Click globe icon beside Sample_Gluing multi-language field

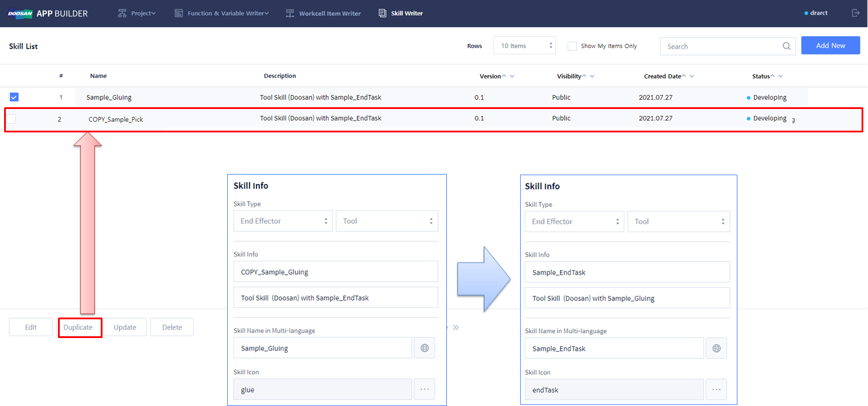(x=424, y=348)
